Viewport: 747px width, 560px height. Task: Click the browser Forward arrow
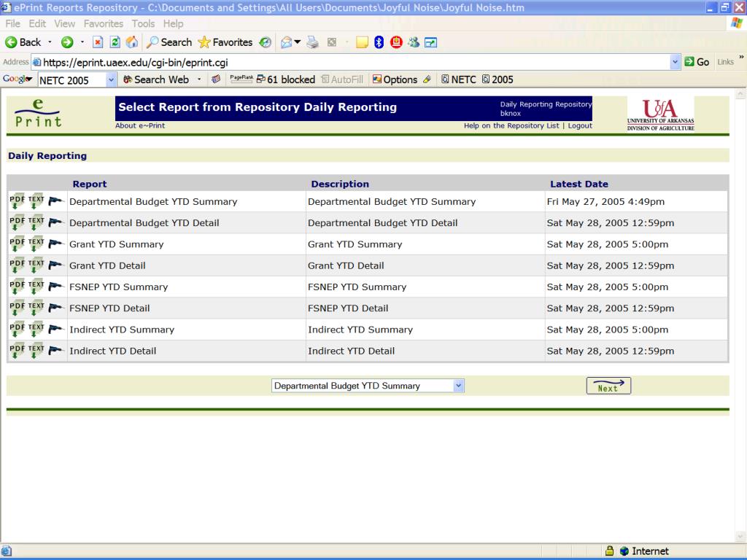67,42
